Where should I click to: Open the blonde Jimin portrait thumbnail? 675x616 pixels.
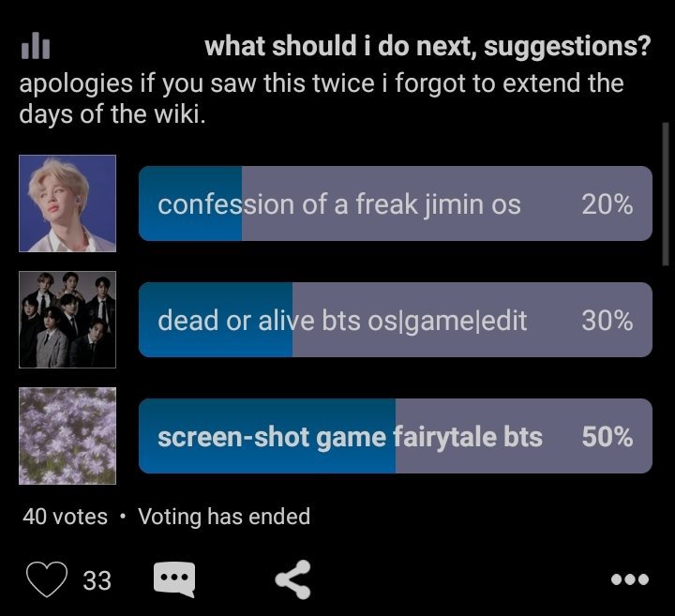click(67, 203)
